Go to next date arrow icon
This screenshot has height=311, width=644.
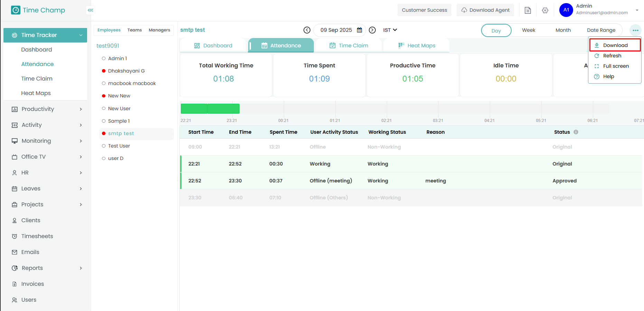point(372,30)
